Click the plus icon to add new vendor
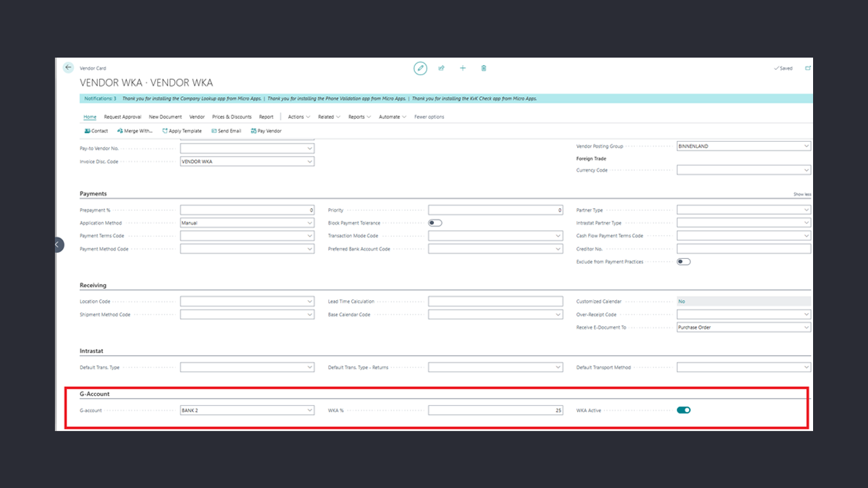868x488 pixels. [462, 68]
